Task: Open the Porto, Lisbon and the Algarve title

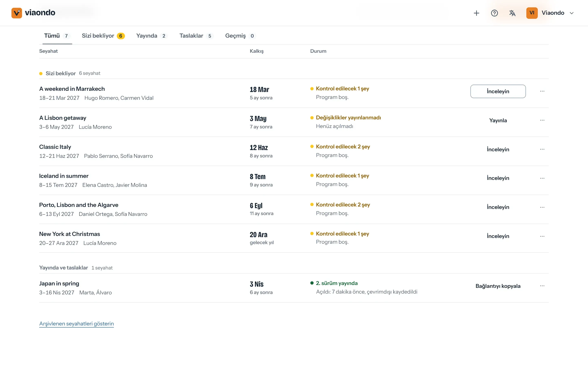Action: 79,205
